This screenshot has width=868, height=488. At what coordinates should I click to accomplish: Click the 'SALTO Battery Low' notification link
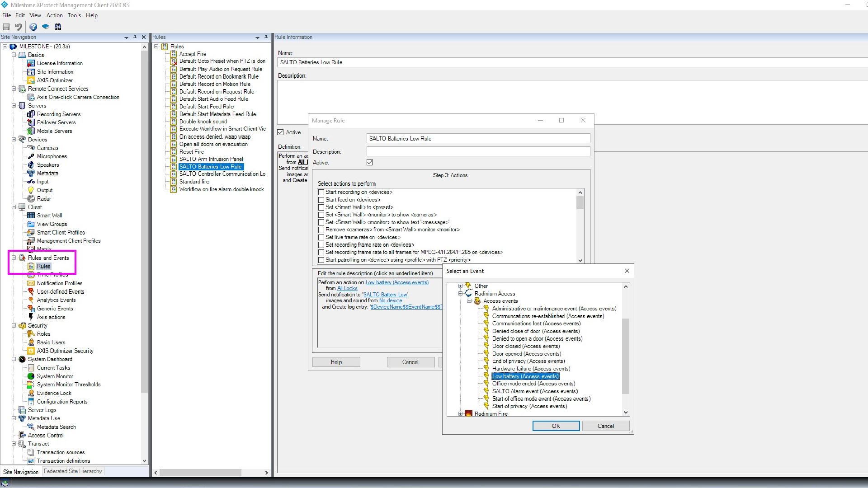pos(386,295)
